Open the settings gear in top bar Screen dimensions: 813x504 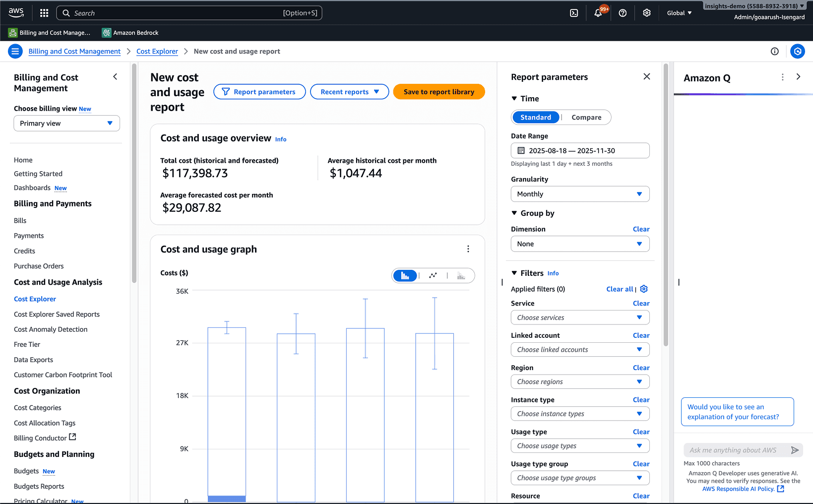tap(647, 13)
